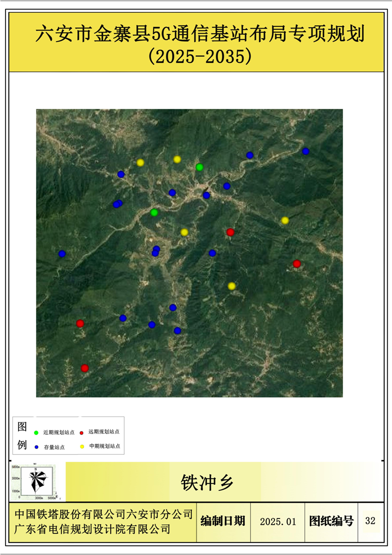Screen dimensions: 392x555
Task: Select the lowest yellow station dot on map
Action: pos(232,286)
